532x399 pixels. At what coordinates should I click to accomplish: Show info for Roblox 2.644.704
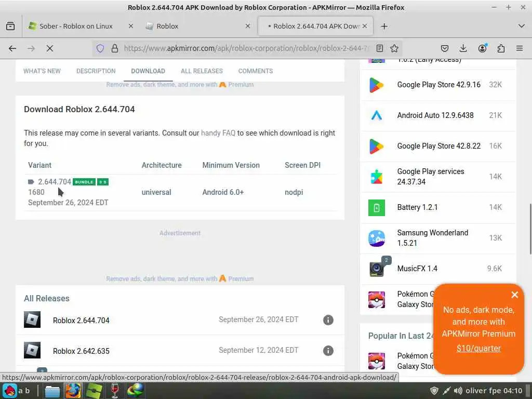[328, 320]
